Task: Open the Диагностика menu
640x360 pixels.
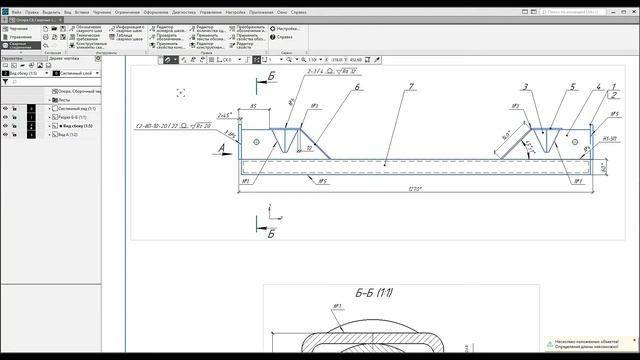Action: [x=184, y=12]
